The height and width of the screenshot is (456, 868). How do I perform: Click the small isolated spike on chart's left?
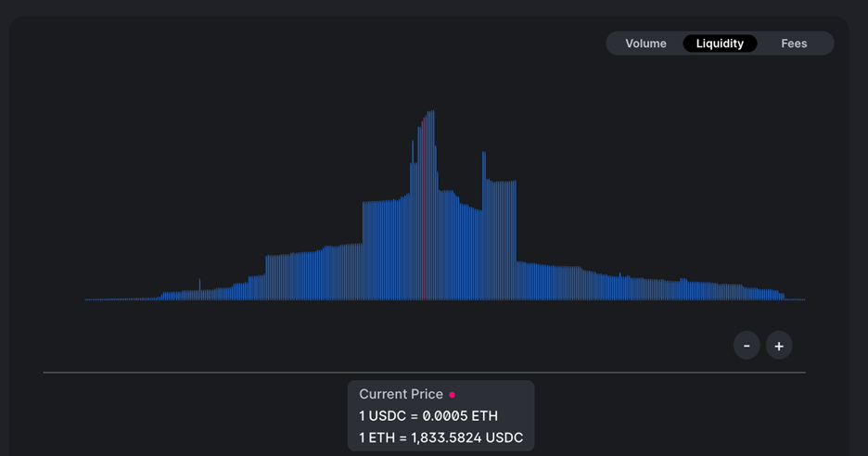[199, 285]
